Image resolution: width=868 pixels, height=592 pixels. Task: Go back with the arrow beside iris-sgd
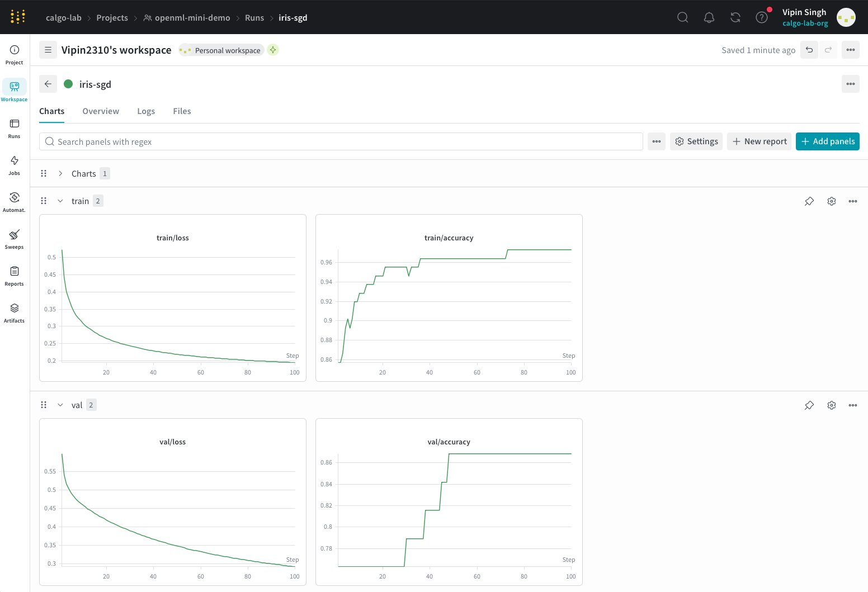tap(48, 84)
